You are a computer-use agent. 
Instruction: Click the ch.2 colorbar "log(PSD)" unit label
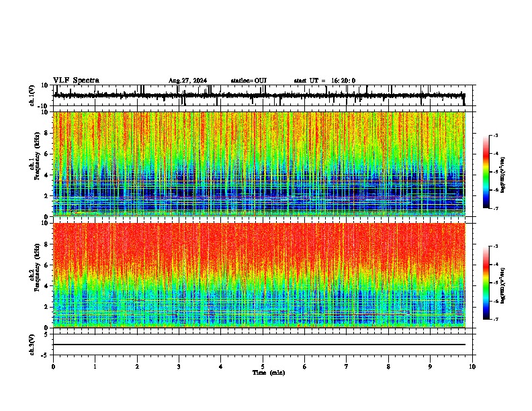502,285
